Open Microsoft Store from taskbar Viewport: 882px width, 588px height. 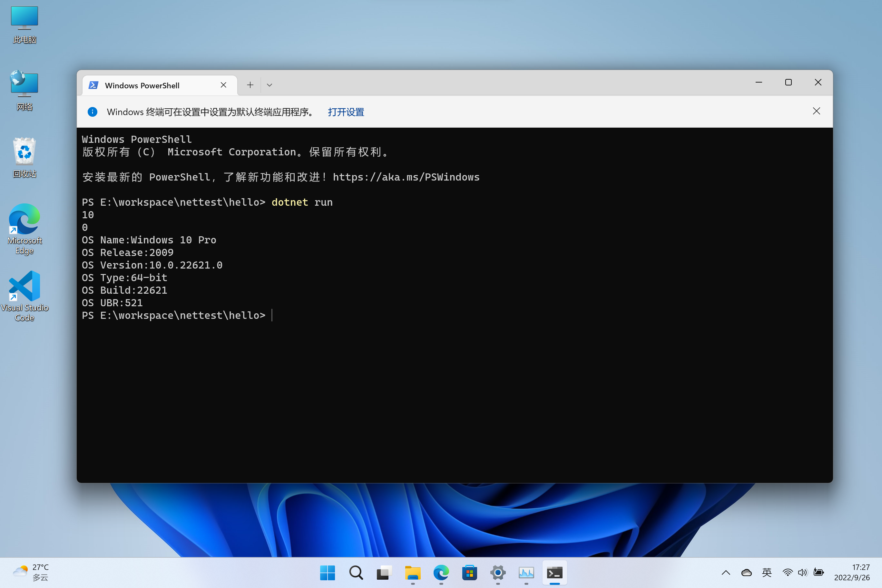[469, 573]
